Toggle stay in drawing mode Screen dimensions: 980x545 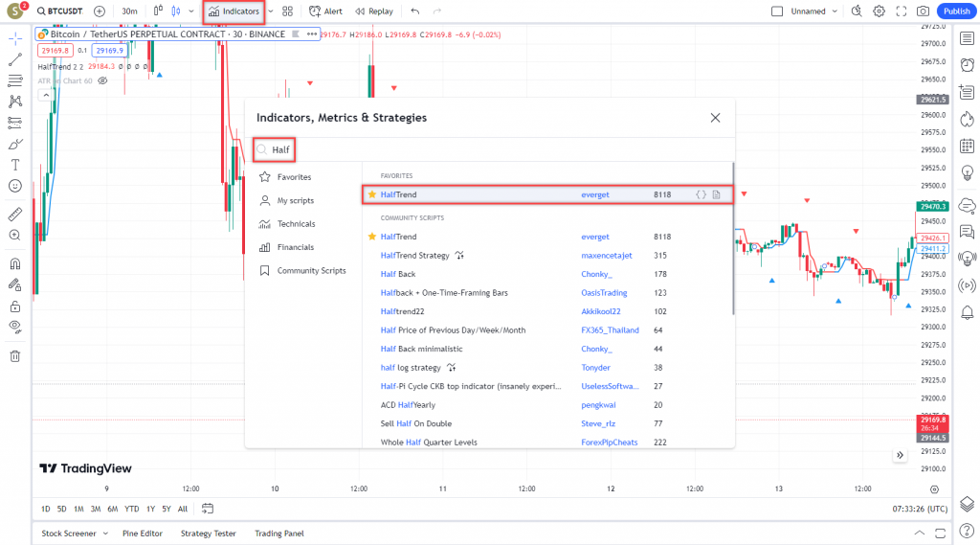[15, 285]
